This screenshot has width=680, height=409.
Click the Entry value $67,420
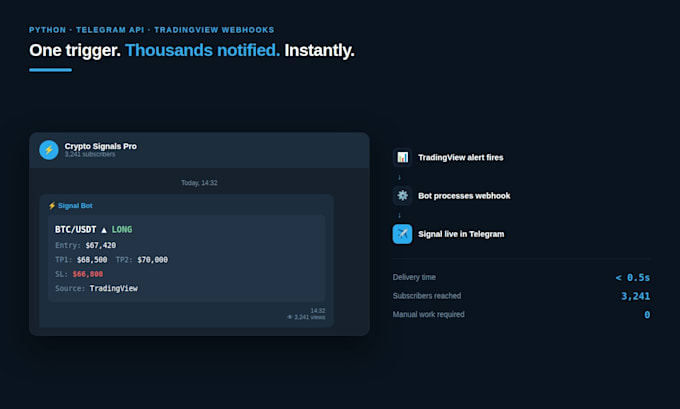click(x=101, y=245)
